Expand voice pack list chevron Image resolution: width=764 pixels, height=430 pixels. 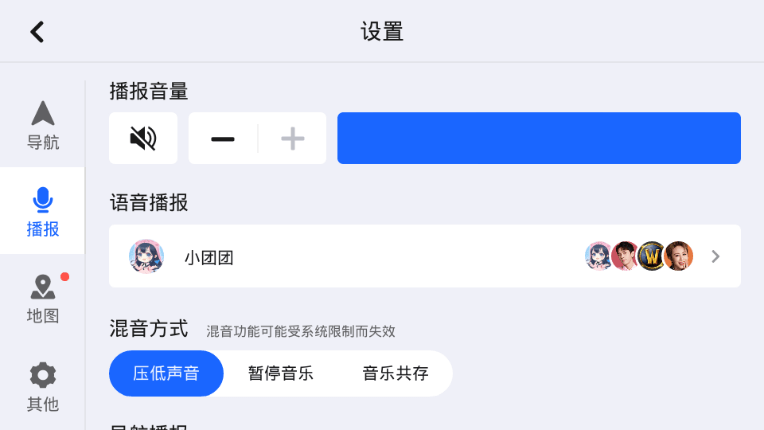715,256
